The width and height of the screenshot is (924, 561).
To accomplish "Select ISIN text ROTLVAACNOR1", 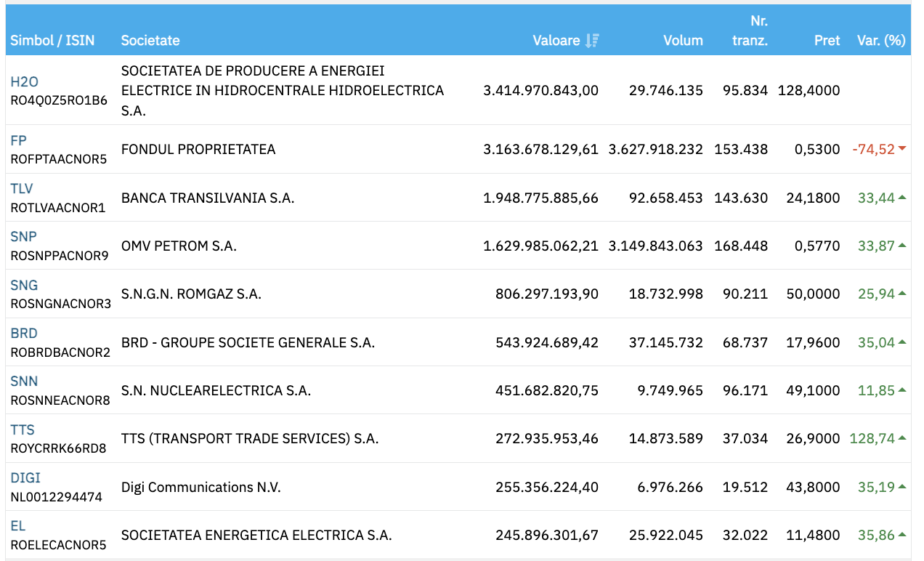I will (58, 208).
